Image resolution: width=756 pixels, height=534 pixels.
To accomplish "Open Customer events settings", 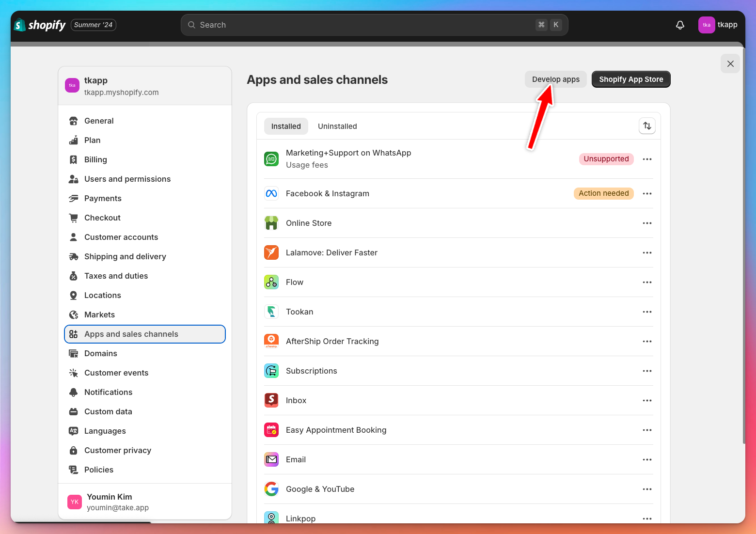I will [x=145, y=373].
